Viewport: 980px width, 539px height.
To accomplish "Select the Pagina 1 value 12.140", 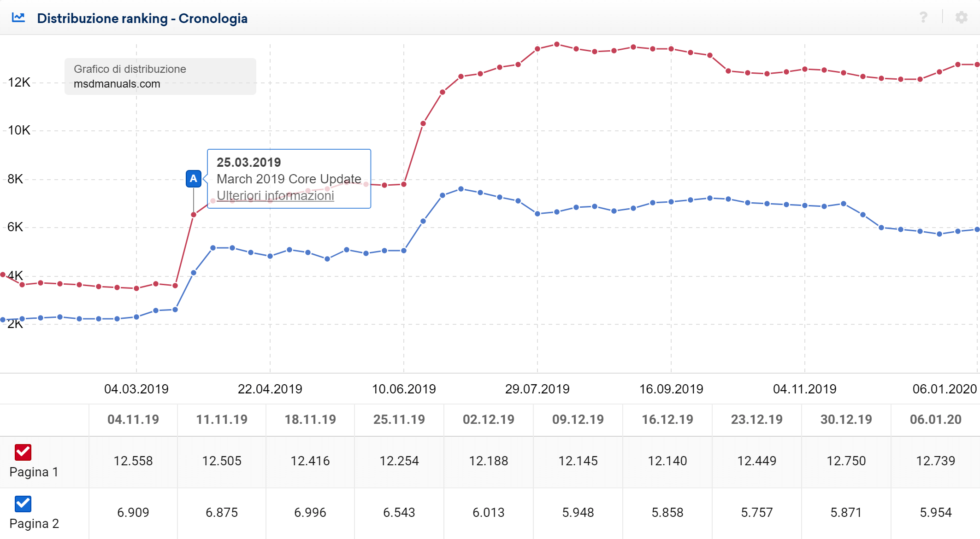I will pos(667,461).
